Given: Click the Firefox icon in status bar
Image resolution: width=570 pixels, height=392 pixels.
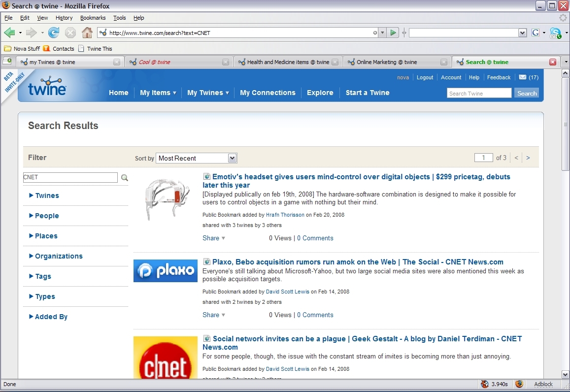Looking at the screenshot, I should pos(519,384).
